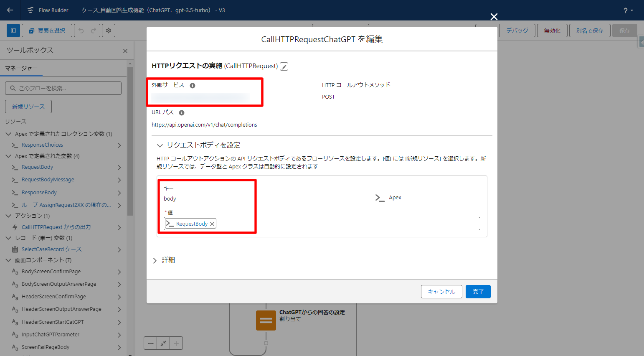
Task: Zoom out canvas with minus button
Action: tap(150, 343)
